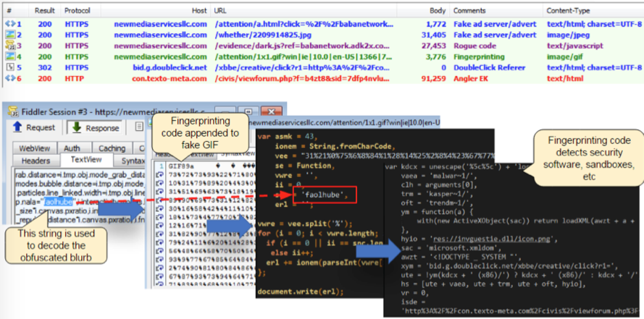Click highlighted 'faolhube' text in TextView
Viewport: 644px width, 319px height.
[x=57, y=203]
